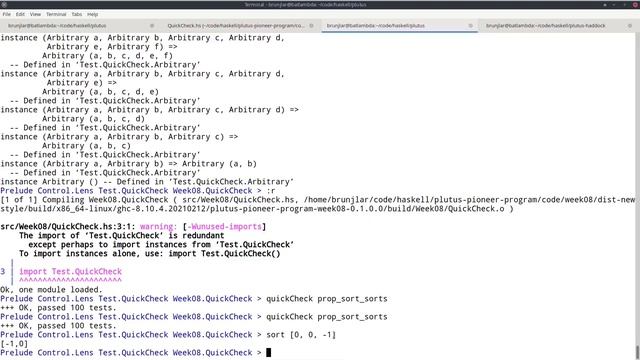Image resolution: width=640 pixels, height=360 pixels.
Task: Click 'The import of Test.QuickCheck is redundant' line
Action: coord(122,236)
